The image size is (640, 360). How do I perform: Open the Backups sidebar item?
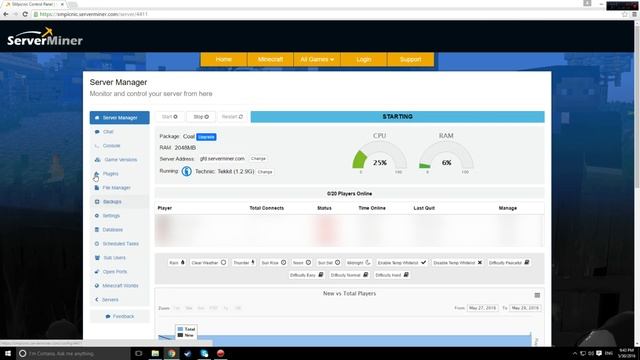click(119, 202)
